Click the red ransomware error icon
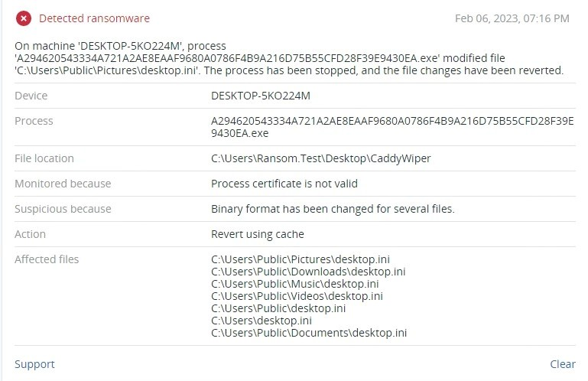The width and height of the screenshot is (588, 381). (24, 18)
